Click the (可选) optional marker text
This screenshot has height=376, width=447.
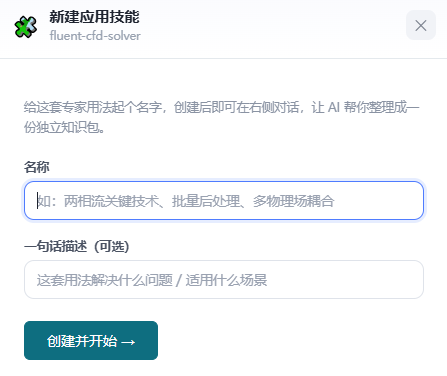[112, 246]
